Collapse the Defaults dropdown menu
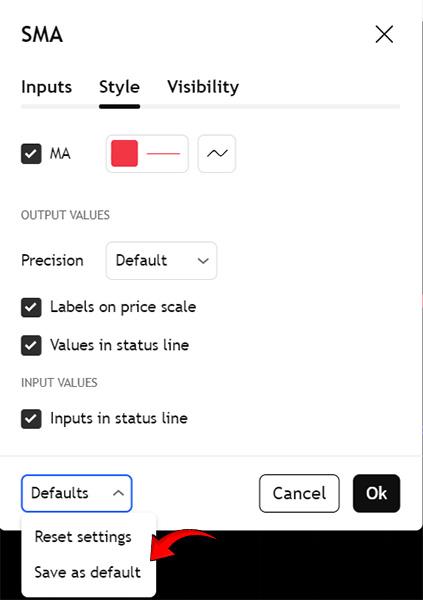Viewport: 423px width, 600px height. [x=77, y=493]
